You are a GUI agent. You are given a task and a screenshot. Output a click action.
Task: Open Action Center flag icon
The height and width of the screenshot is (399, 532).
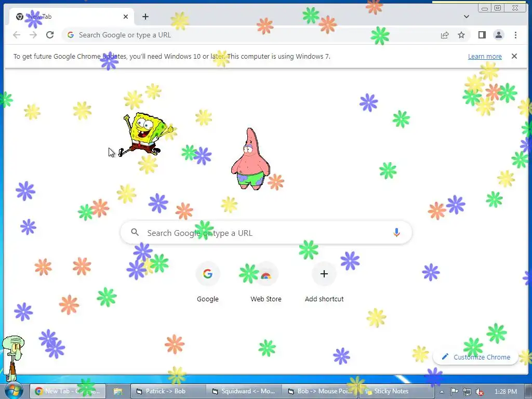(454, 392)
